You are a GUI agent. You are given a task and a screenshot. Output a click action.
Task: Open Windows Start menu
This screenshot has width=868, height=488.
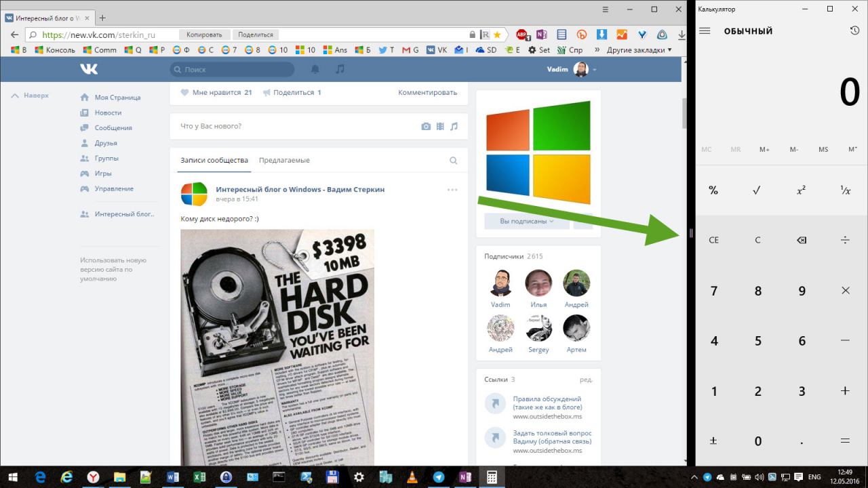point(12,477)
